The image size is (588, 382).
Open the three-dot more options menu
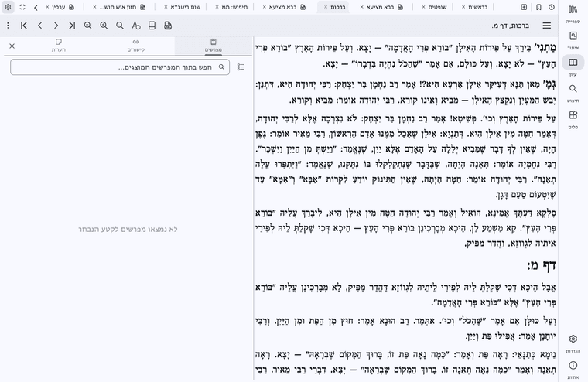(8, 26)
